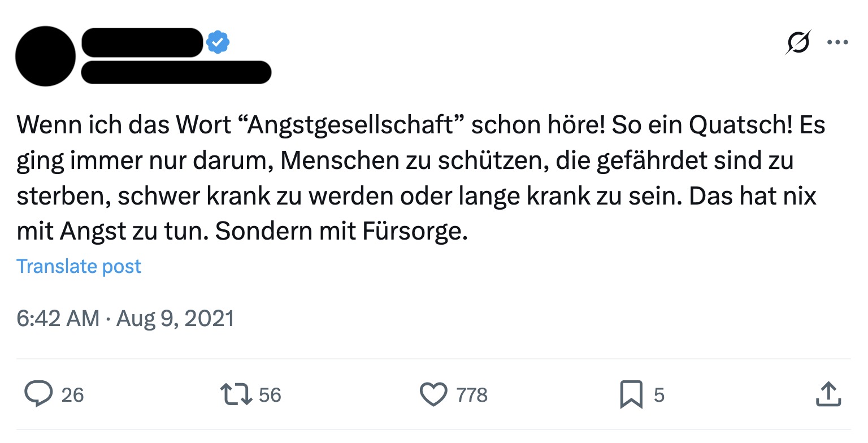Click the Translate post link

79,266
